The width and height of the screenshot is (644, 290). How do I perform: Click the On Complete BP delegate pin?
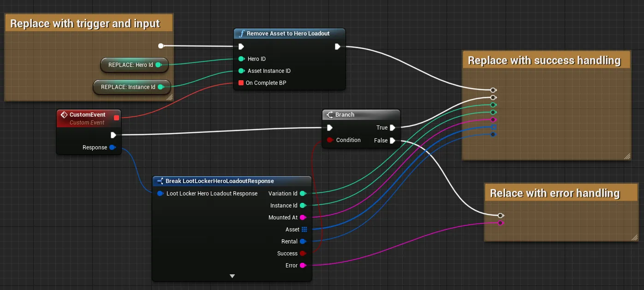pos(241,83)
